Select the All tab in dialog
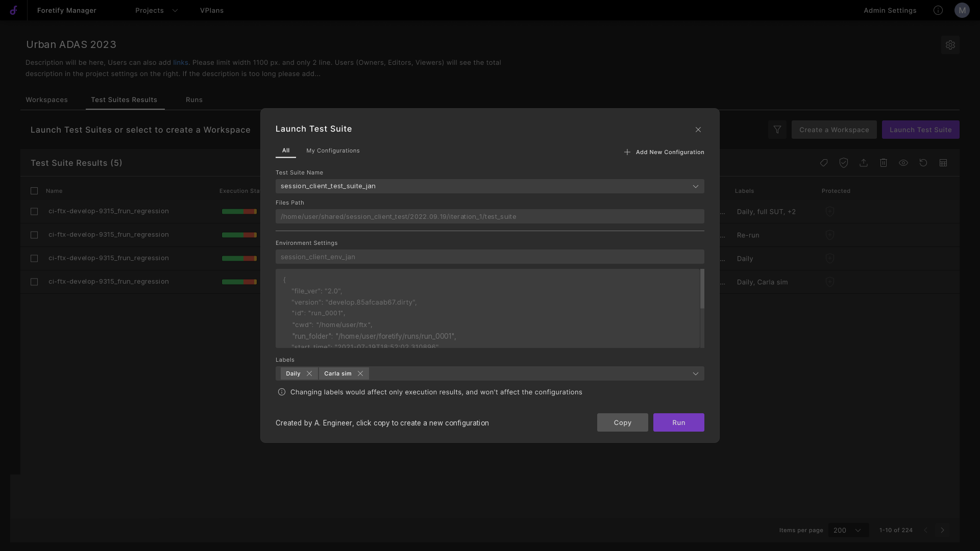 point(286,151)
